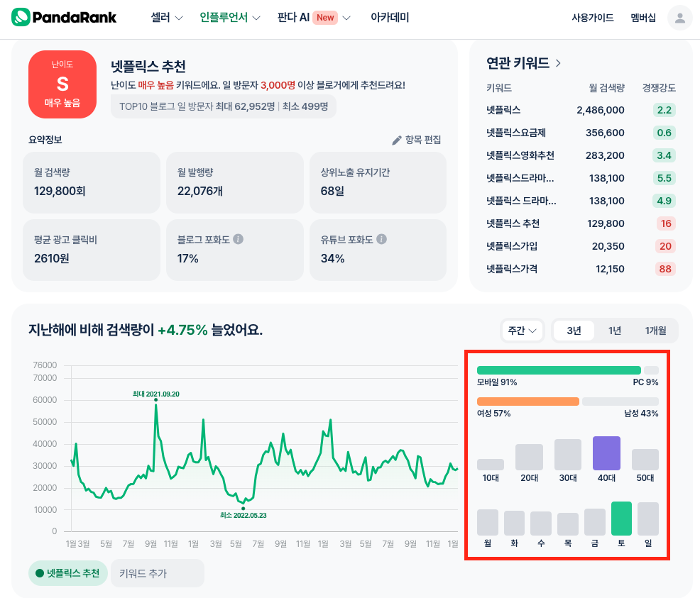
Task: Select the highlighted 40대 age bar
Action: (x=606, y=453)
